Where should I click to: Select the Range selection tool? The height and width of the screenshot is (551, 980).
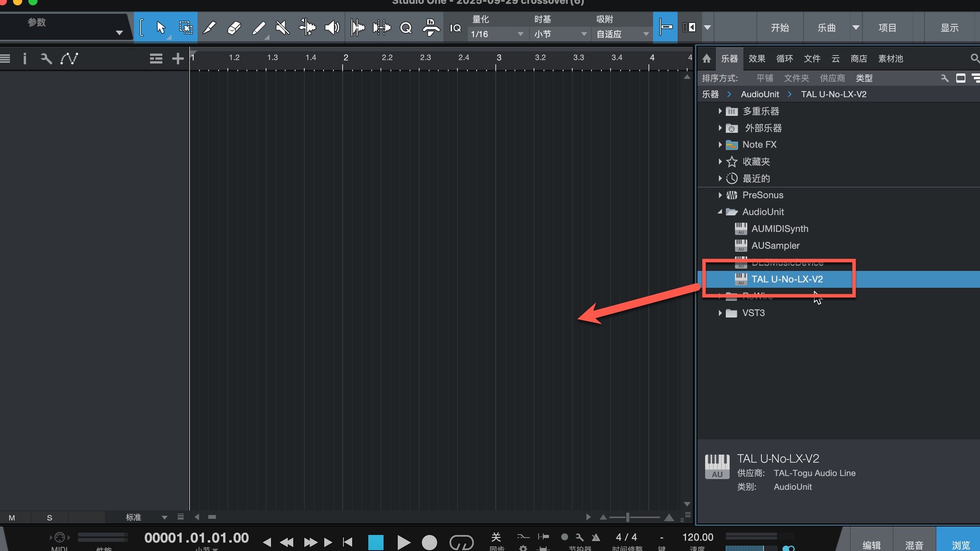point(185,28)
